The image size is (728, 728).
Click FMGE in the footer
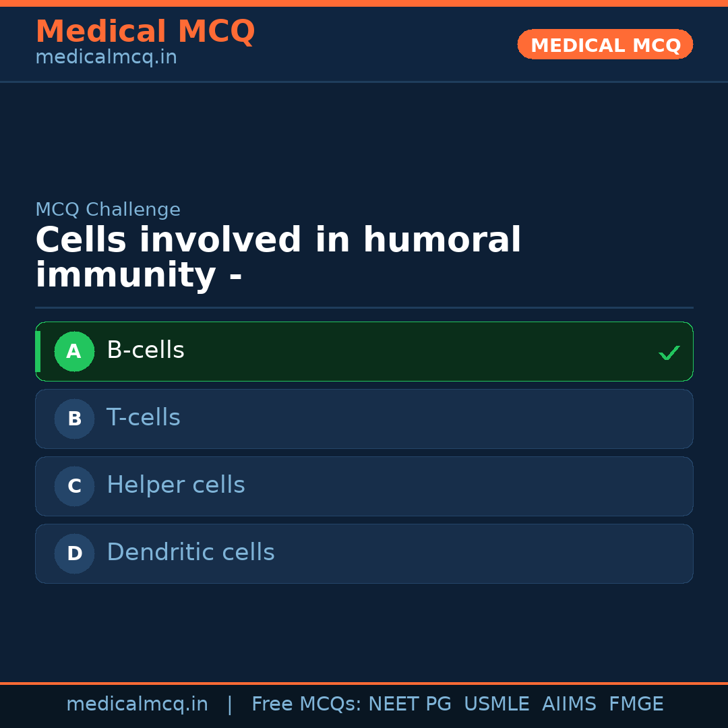click(636, 704)
